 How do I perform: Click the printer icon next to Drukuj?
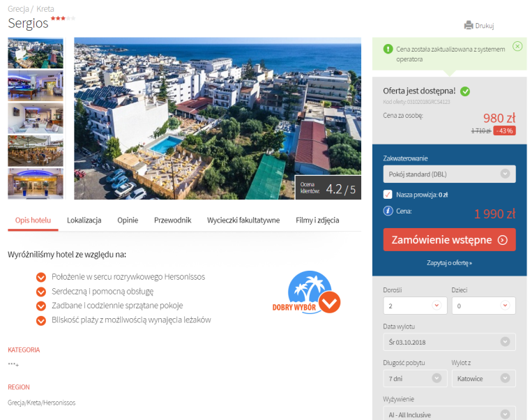point(468,26)
